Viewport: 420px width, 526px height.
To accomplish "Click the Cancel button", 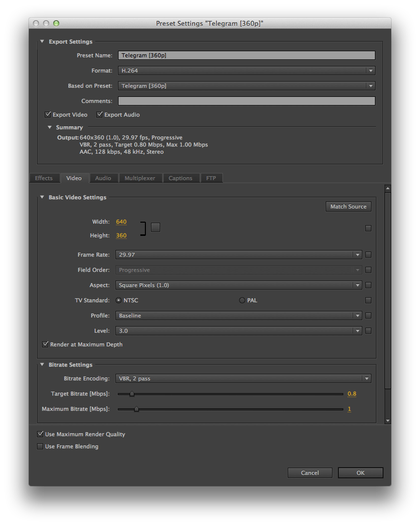I will [310, 473].
